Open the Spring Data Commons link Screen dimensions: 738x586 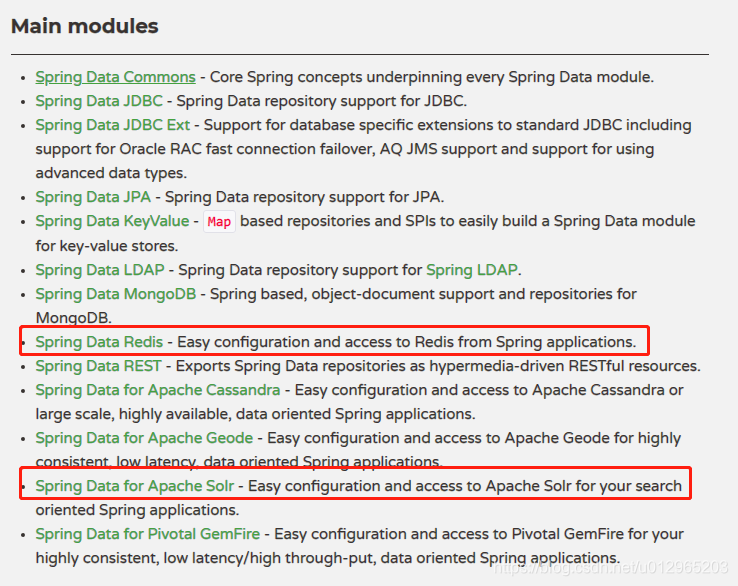(x=115, y=77)
